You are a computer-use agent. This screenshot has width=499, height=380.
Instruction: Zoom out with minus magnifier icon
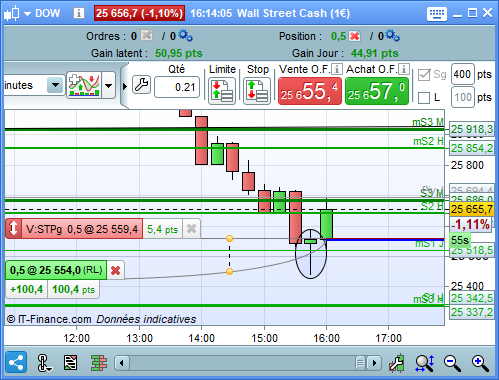[x=452, y=363]
